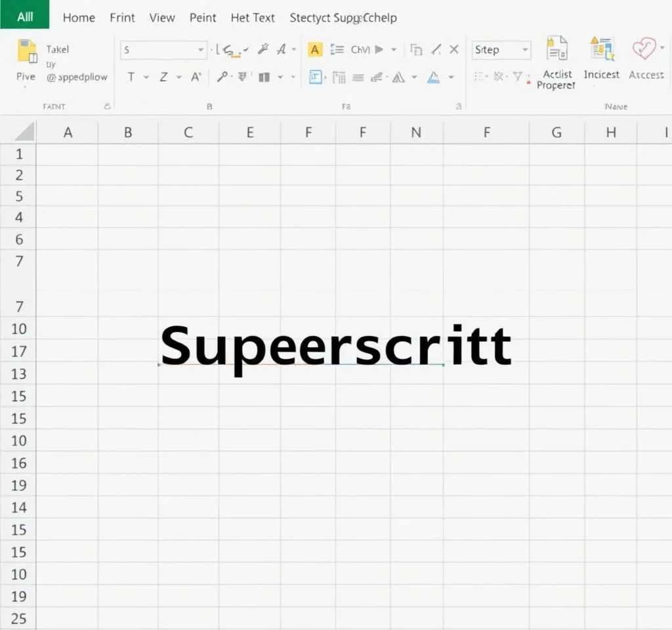Switch to the View tab

point(162,18)
